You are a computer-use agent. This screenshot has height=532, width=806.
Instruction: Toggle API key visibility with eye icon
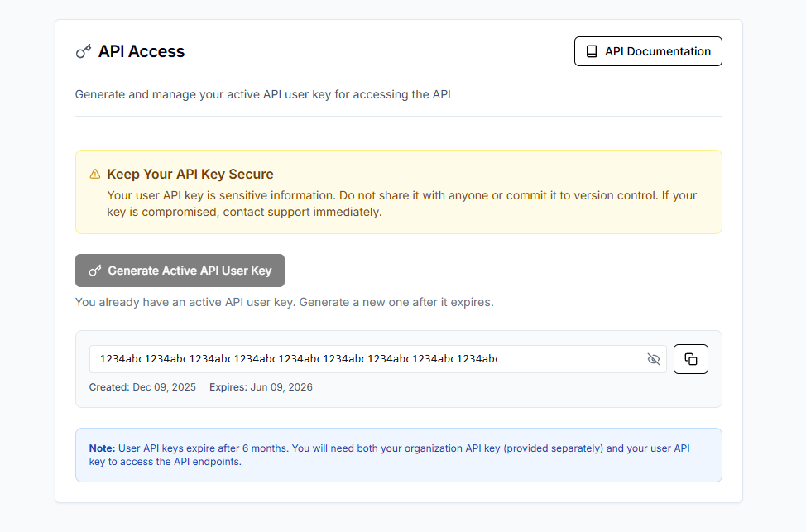[x=654, y=359]
